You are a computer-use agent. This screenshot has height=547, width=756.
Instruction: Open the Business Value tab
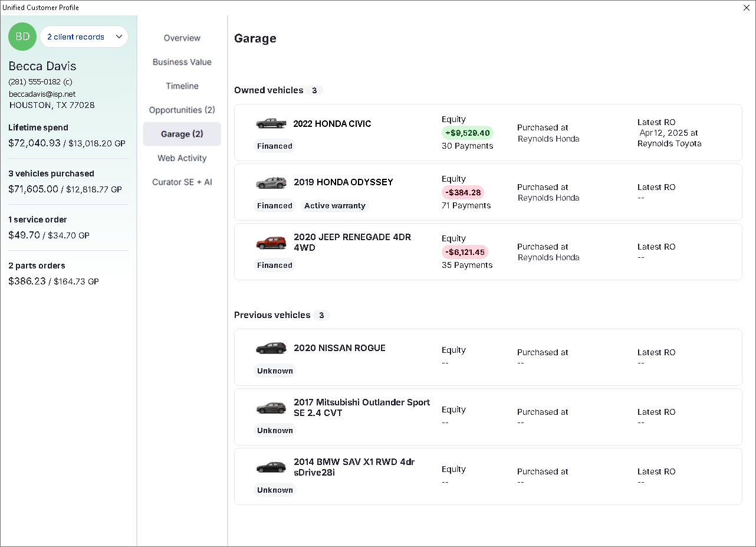point(182,62)
